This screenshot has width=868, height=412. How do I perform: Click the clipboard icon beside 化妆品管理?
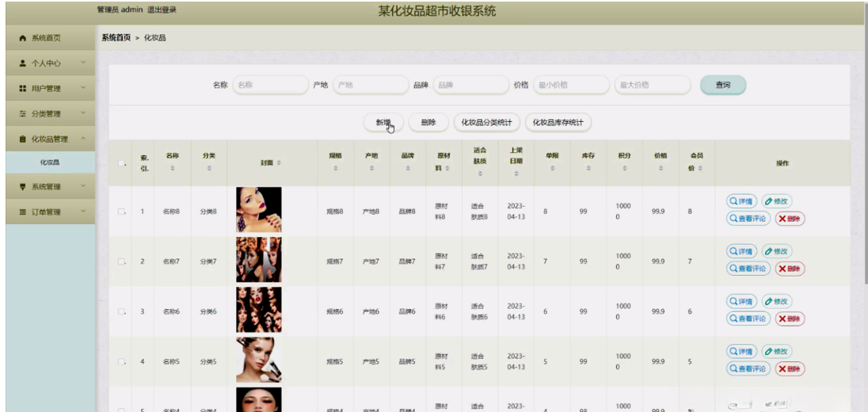tap(23, 139)
